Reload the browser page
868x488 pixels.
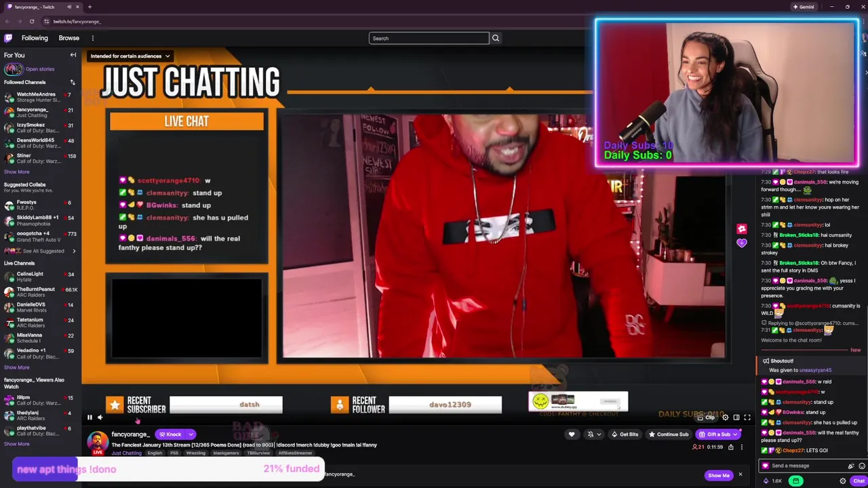tap(31, 21)
